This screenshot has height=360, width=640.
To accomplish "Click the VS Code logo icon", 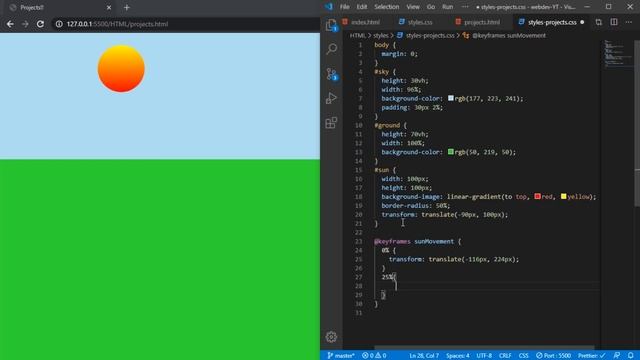I will point(329,7).
